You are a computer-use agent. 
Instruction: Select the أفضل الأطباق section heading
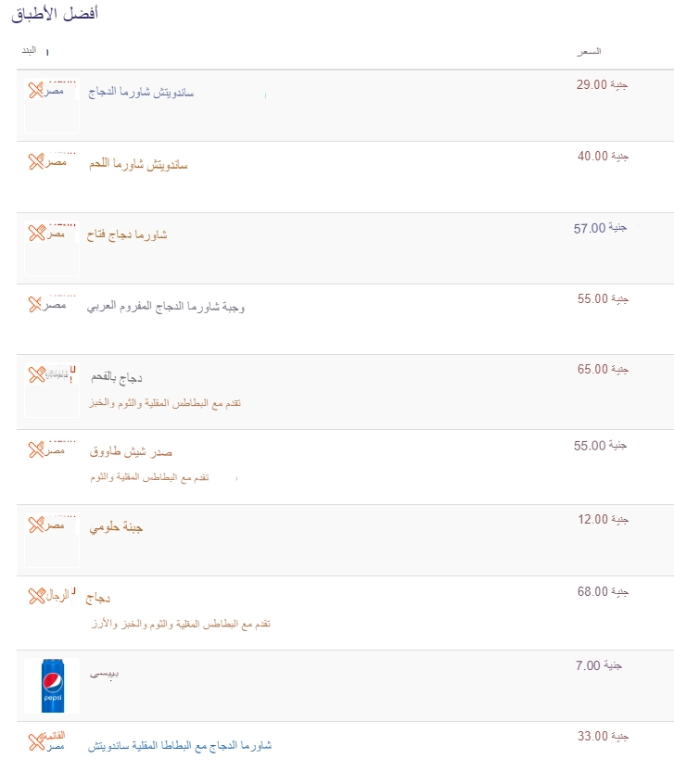point(55,14)
